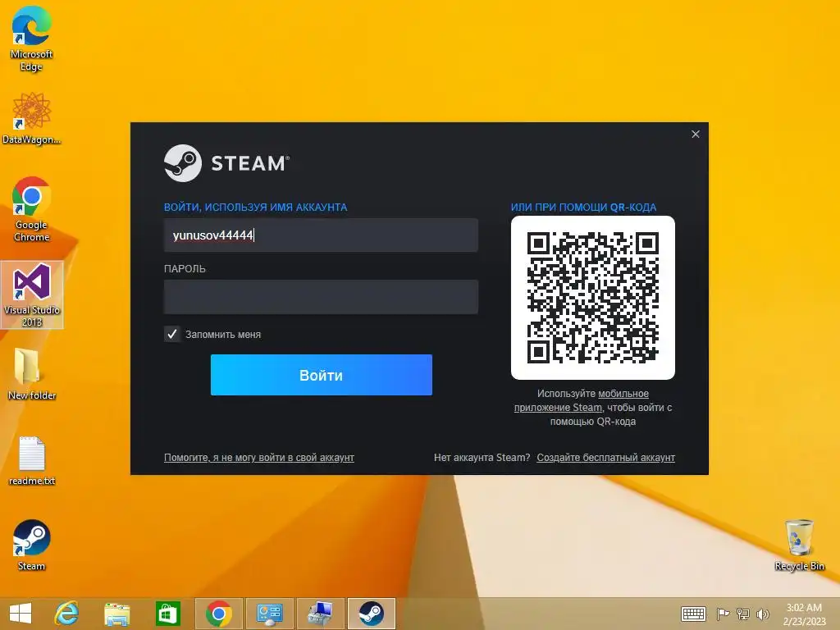Click 'Нет аккаунта Steam?' text
This screenshot has height=630, width=840.
coord(482,458)
